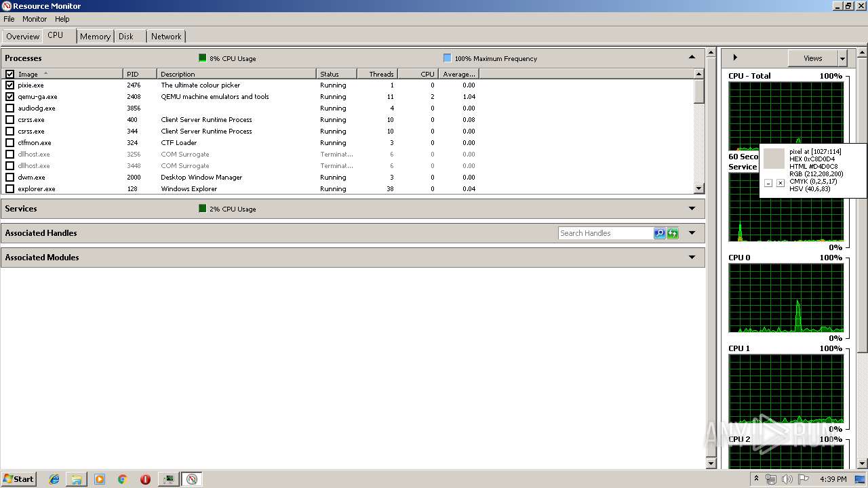The image size is (868, 488).
Task: Click the graphs pane scroll-up arrow
Action: coord(862,53)
